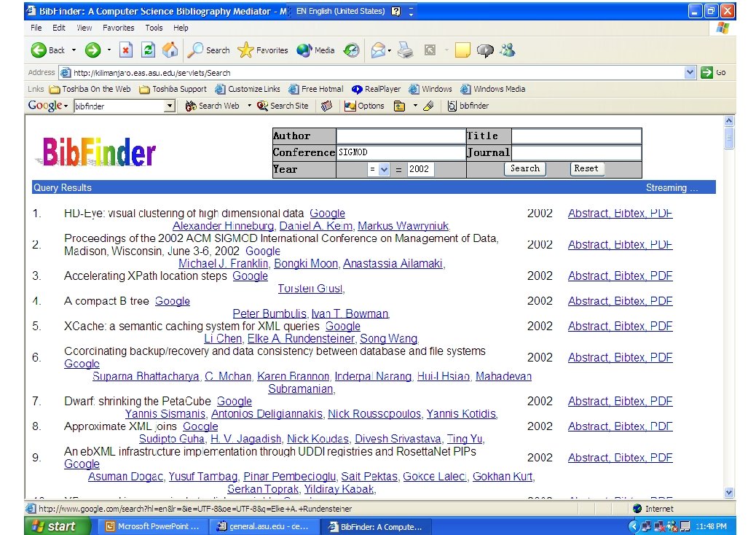This screenshot has width=756, height=535.
Task: Open the Discuss speech bubble icon
Action: coord(485,50)
